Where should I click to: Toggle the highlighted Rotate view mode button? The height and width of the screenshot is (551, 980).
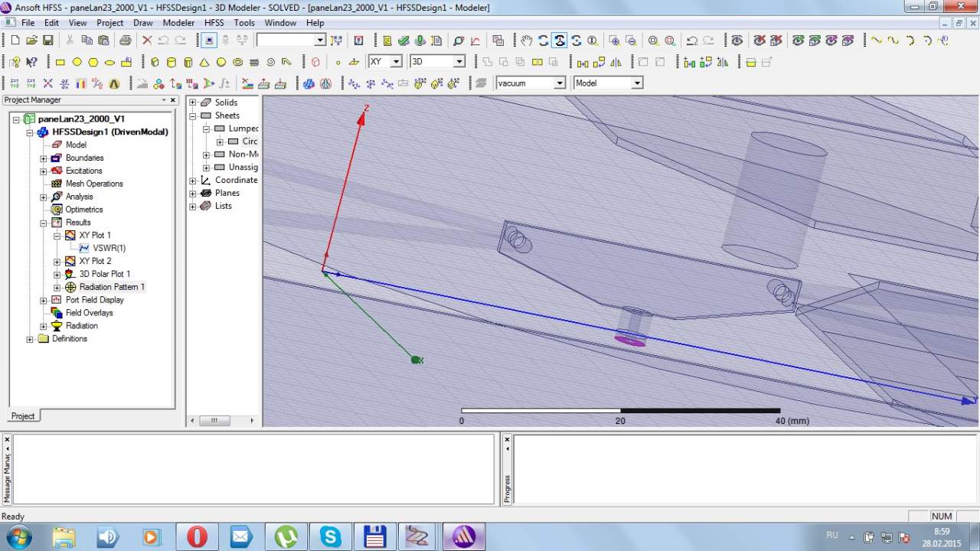point(560,41)
